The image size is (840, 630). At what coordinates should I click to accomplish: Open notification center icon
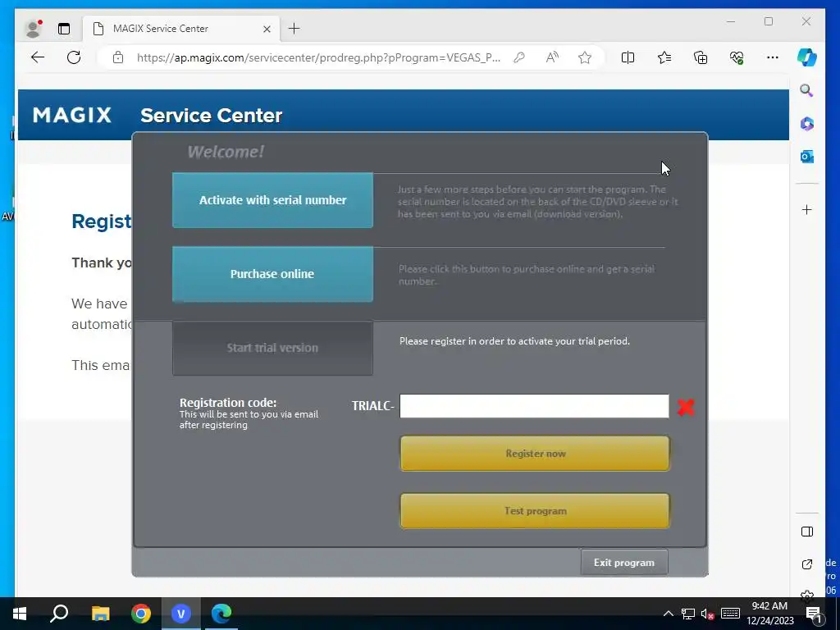813,614
